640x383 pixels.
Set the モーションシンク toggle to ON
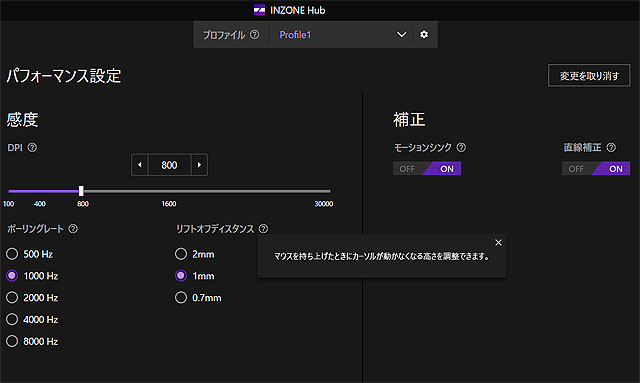[446, 169]
